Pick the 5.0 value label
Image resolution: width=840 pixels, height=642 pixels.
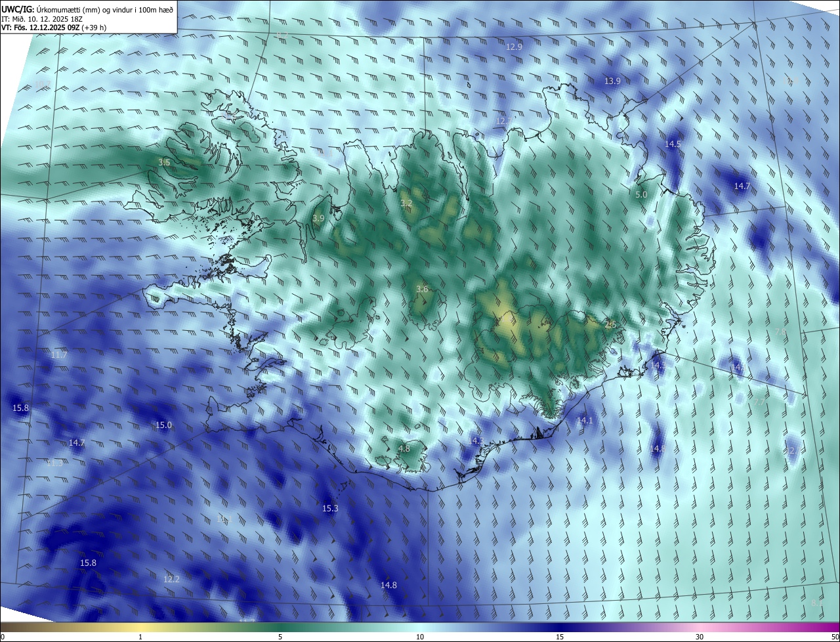point(641,195)
